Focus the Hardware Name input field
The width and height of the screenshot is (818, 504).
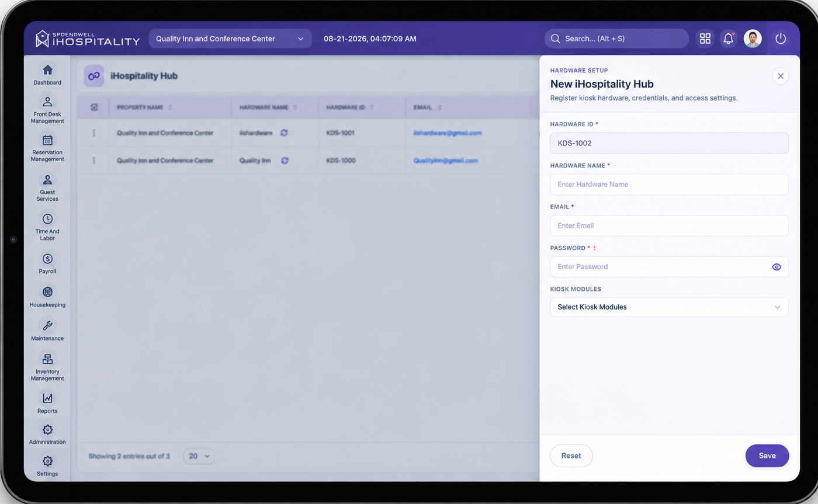(670, 185)
